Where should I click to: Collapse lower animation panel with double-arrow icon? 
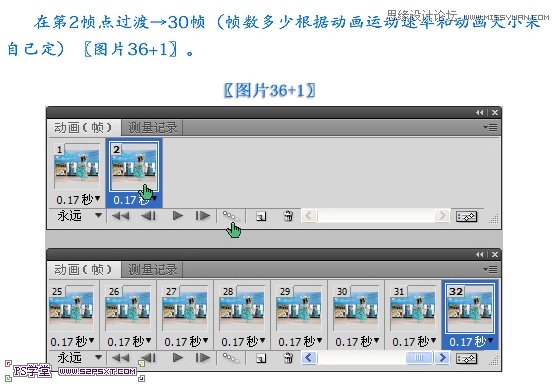pos(479,255)
